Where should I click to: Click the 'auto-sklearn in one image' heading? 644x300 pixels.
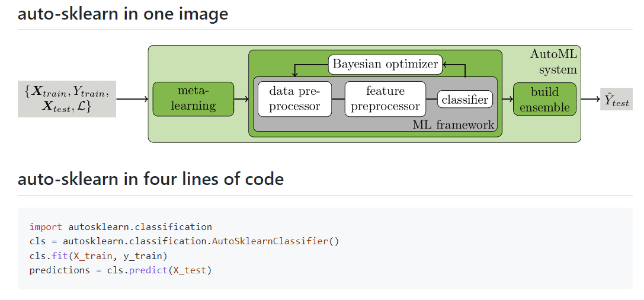tap(123, 14)
